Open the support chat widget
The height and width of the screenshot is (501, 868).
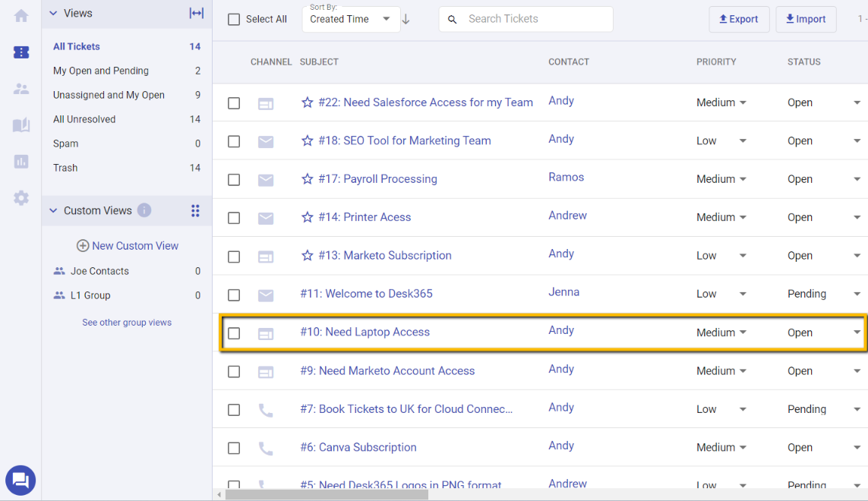[x=21, y=481]
